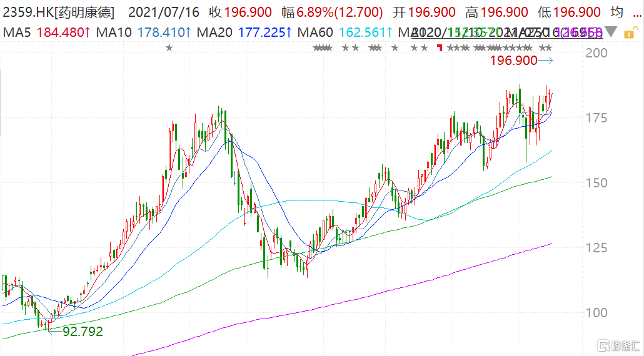The width and height of the screenshot is (644, 356).
Task: Click the MA5 184.480 indicator label
Action: coord(46,32)
